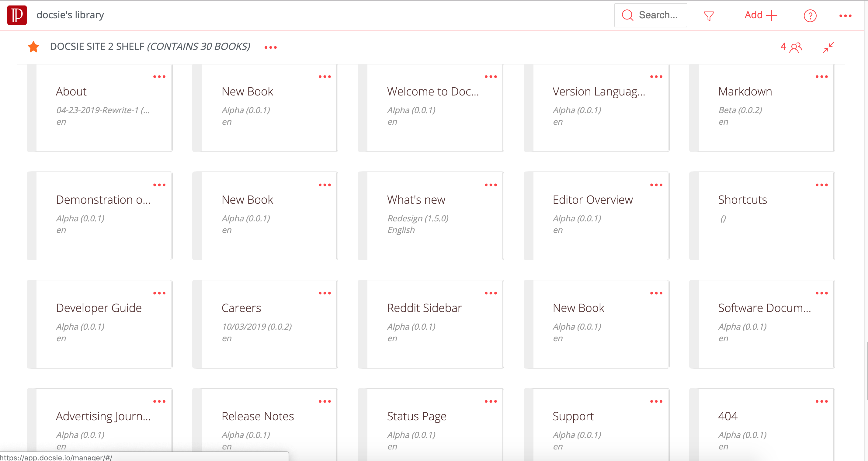Click the Docsie logo icon
The width and height of the screenshot is (868, 461).
pos(17,15)
